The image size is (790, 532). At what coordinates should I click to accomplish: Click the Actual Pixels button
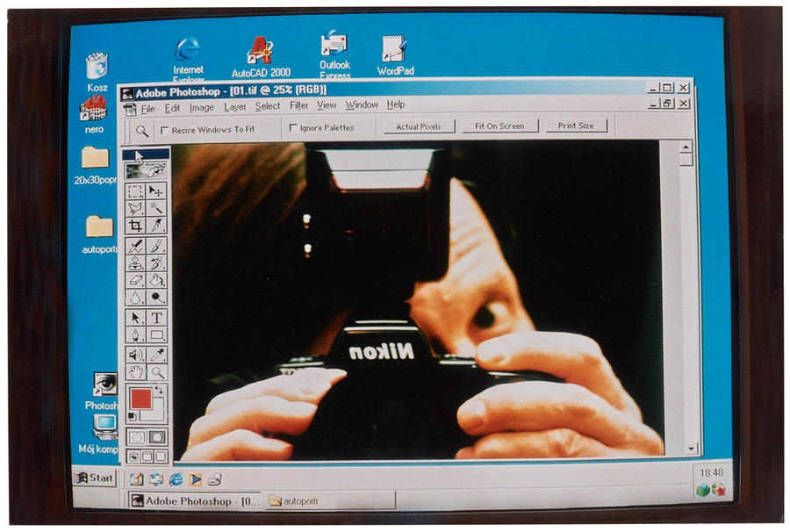(419, 126)
